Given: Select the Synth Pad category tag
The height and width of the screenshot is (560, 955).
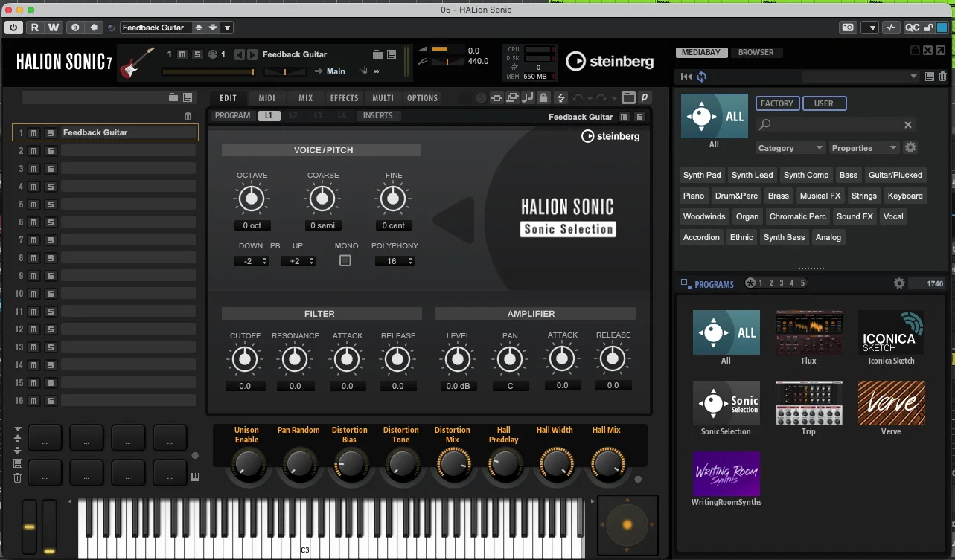Looking at the screenshot, I should (702, 175).
